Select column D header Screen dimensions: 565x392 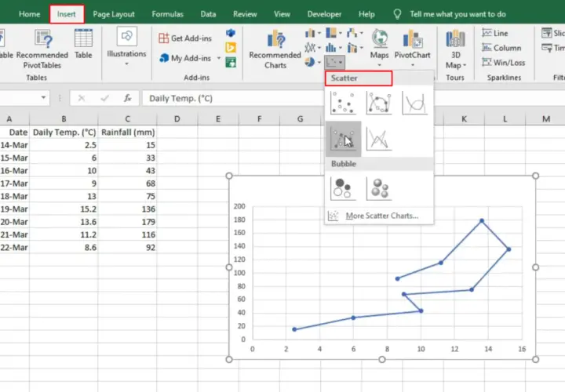(177, 119)
